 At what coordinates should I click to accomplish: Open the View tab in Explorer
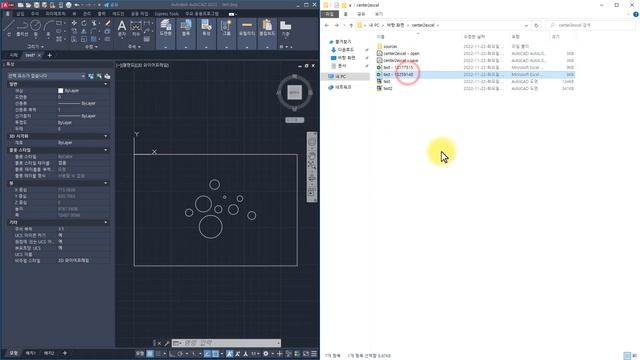(379, 14)
